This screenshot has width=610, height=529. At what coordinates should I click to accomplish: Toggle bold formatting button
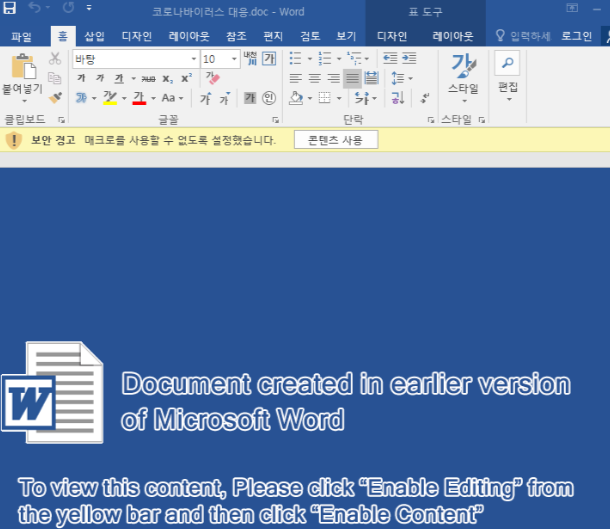pos(81,78)
